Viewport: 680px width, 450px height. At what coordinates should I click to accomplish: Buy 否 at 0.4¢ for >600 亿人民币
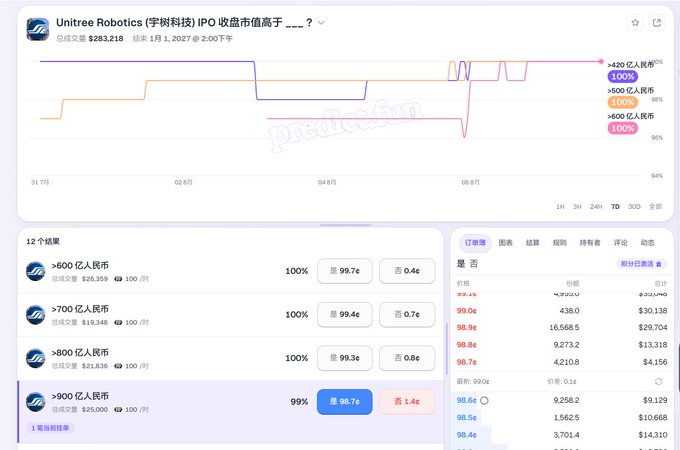coord(407,271)
